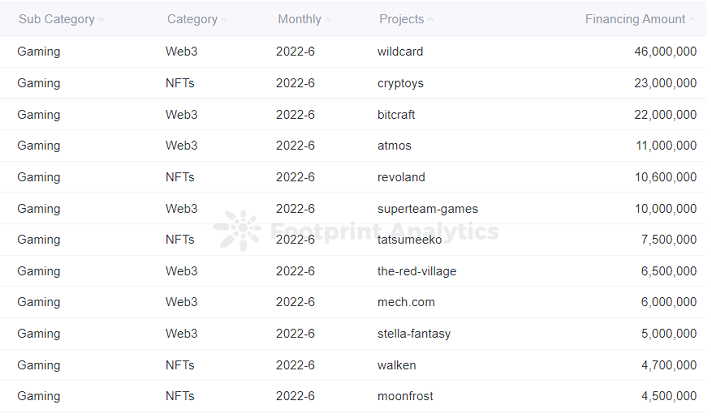Select the stella-fantasy project cell
Screen dimensions: 711x420
coord(414,334)
